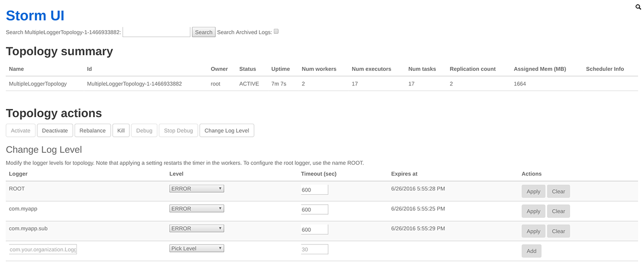Apply the com.myapp.sub logger setting
This screenshot has height=268, width=644.
click(x=533, y=231)
